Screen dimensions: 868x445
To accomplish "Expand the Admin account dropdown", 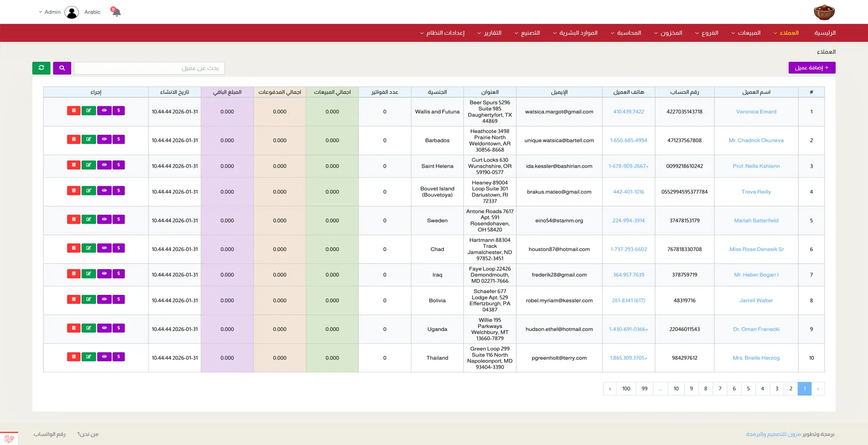I will tap(50, 12).
